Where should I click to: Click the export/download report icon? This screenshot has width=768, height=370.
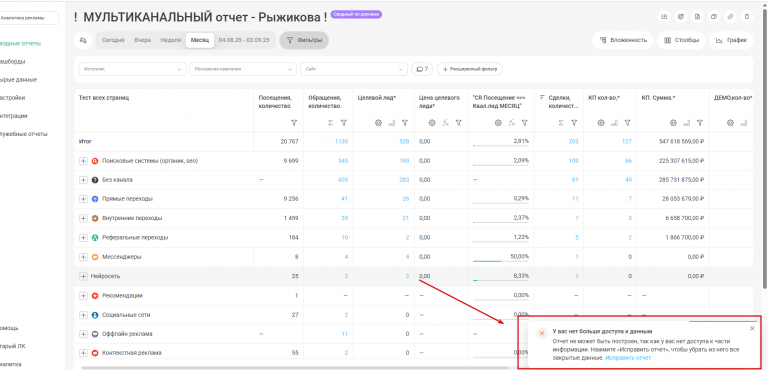[x=664, y=17]
